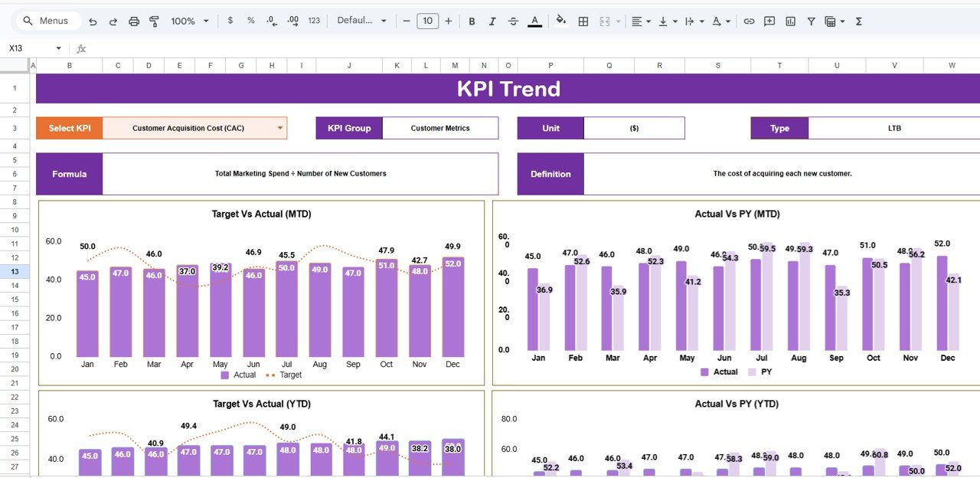This screenshot has width=980, height=478.
Task: Decrease font size with minus
Action: click(x=407, y=21)
